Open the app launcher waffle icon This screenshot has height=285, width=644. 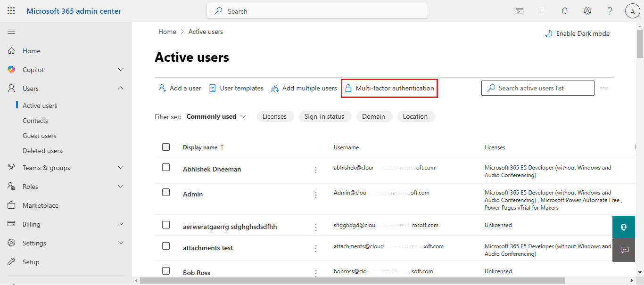pyautogui.click(x=11, y=11)
